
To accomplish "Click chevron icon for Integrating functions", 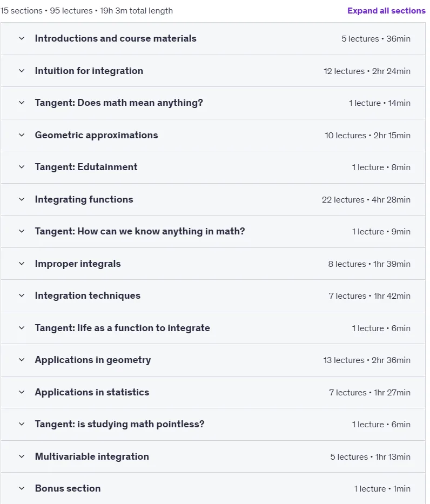I will [x=22, y=199].
